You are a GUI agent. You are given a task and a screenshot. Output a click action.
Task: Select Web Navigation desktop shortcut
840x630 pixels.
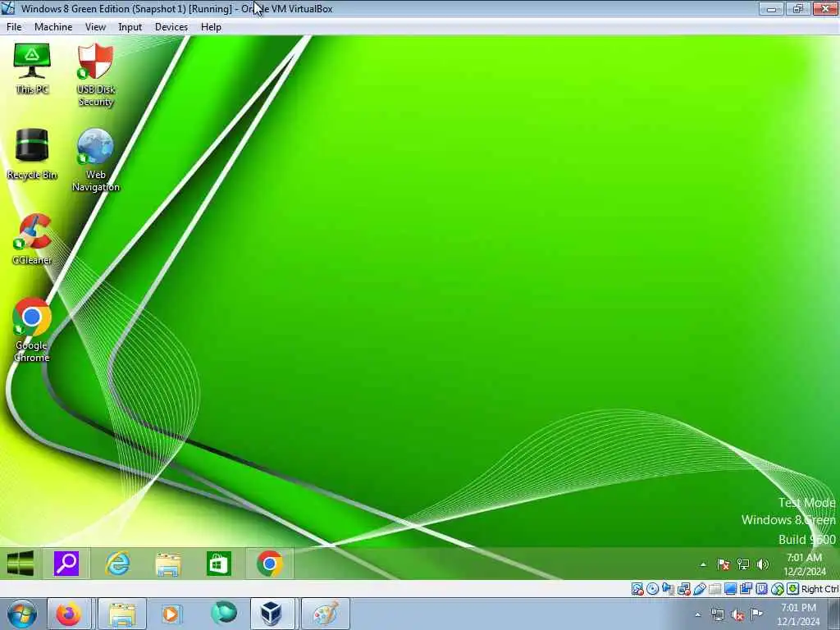pyautogui.click(x=95, y=160)
